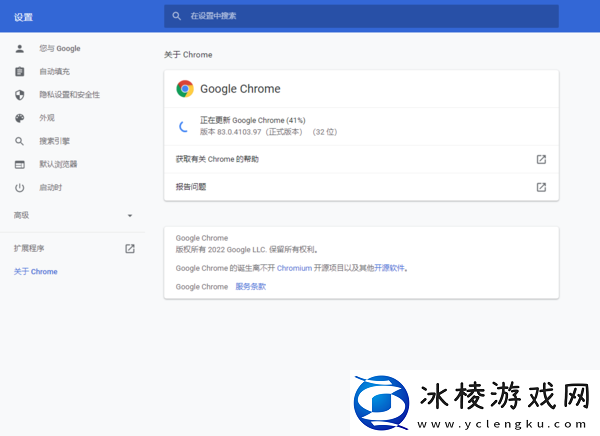This screenshot has height=436, width=600.
Task: Click the 高级 label in sidebar
Action: click(x=21, y=215)
